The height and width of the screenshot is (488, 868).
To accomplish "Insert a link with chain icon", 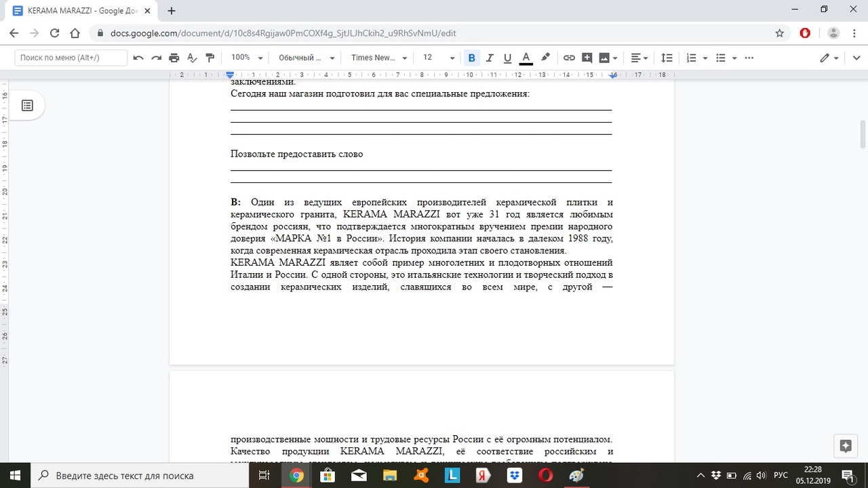I will (x=569, y=58).
